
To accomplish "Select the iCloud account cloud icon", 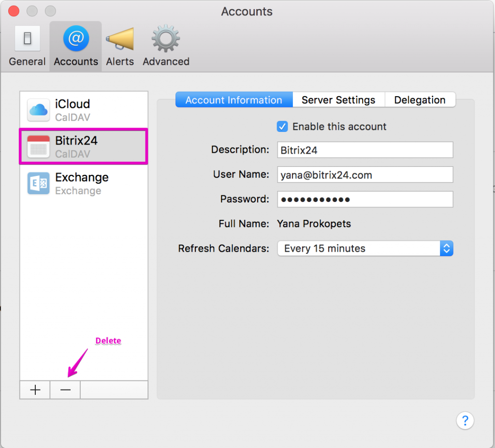I will [38, 110].
